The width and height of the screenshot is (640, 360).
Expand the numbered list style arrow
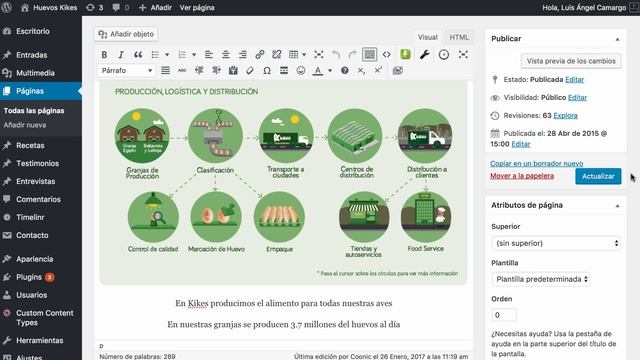pos(194,54)
